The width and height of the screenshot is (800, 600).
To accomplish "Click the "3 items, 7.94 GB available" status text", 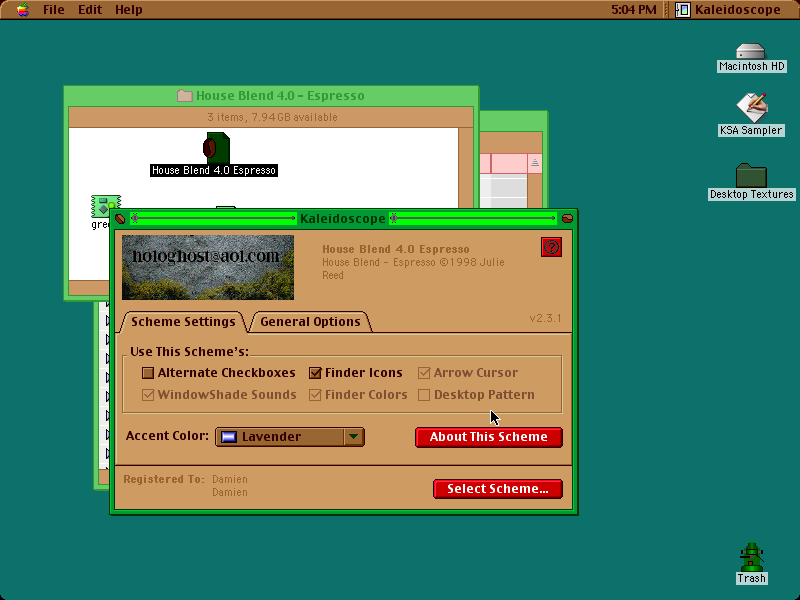I will 272,117.
